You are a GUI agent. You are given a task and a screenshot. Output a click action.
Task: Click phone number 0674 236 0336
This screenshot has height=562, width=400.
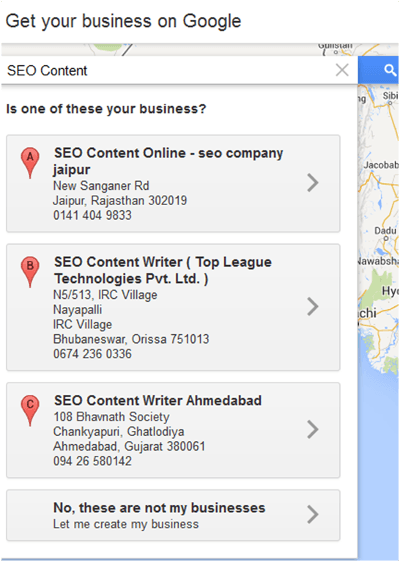(92, 354)
